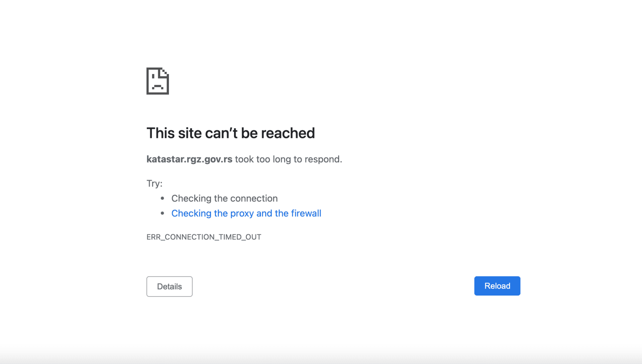Click the sad page error icon
642x364 pixels.
click(157, 81)
